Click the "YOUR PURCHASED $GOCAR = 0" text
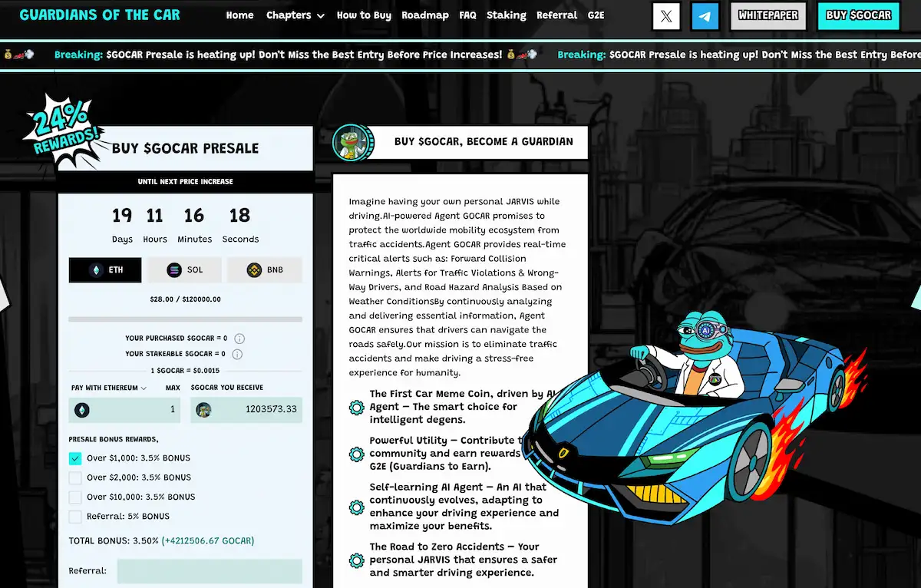Image resolution: width=921 pixels, height=588 pixels. pos(177,339)
